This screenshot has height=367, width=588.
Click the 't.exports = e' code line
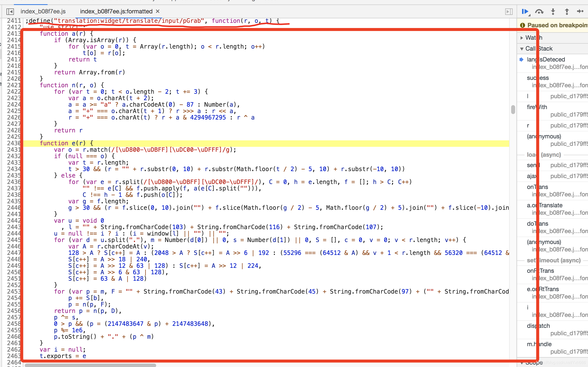63,356
